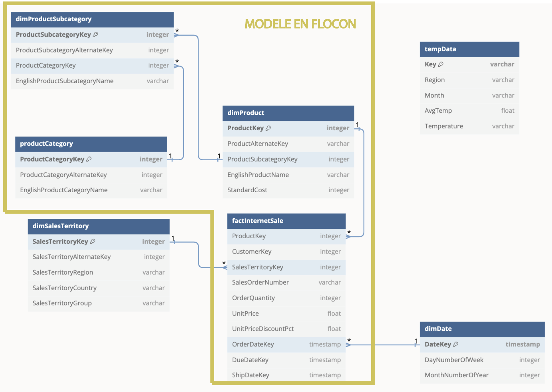Select the EnglishProductCategoryName field row
The image size is (552, 392).
pos(91,190)
